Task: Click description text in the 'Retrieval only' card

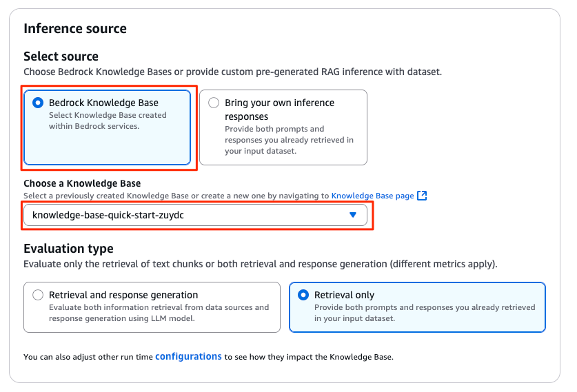Action: tap(425, 313)
